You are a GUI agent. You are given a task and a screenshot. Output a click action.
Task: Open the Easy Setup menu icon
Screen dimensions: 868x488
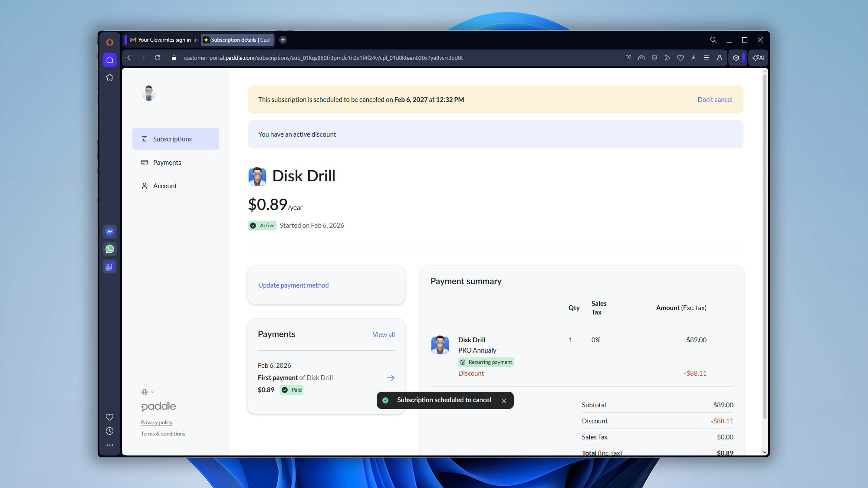point(707,58)
